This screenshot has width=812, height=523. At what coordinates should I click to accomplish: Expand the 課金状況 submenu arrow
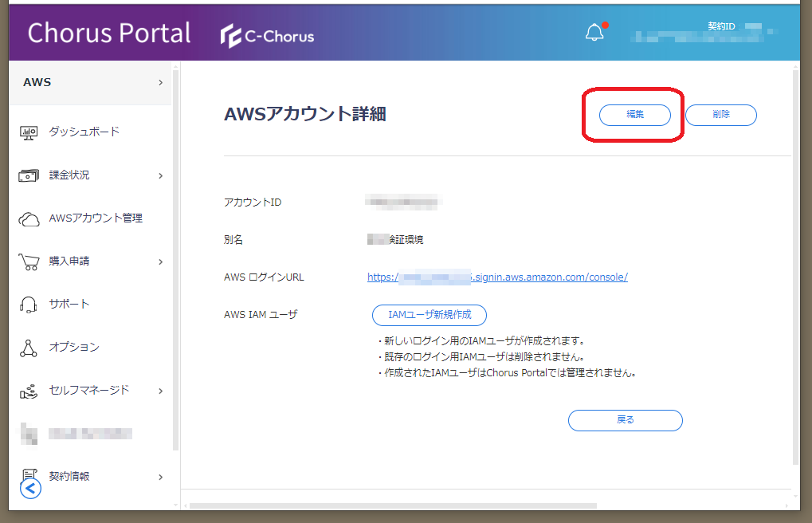click(x=160, y=175)
